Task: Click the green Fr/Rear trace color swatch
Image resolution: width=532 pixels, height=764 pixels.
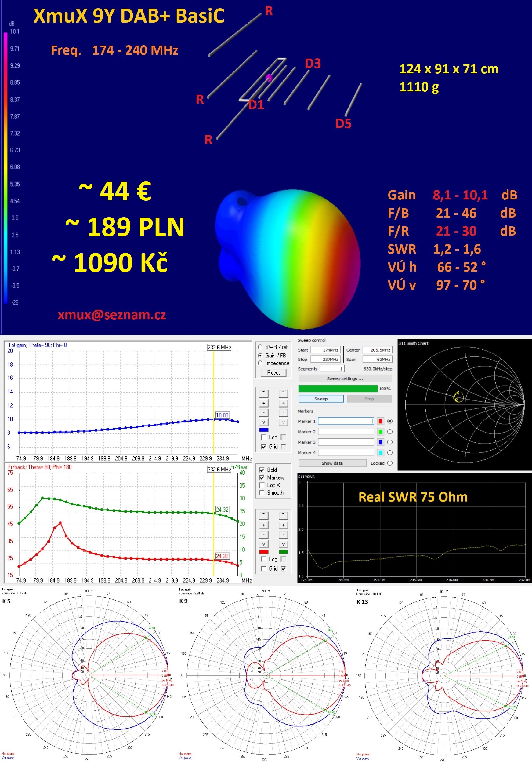Action: click(283, 552)
